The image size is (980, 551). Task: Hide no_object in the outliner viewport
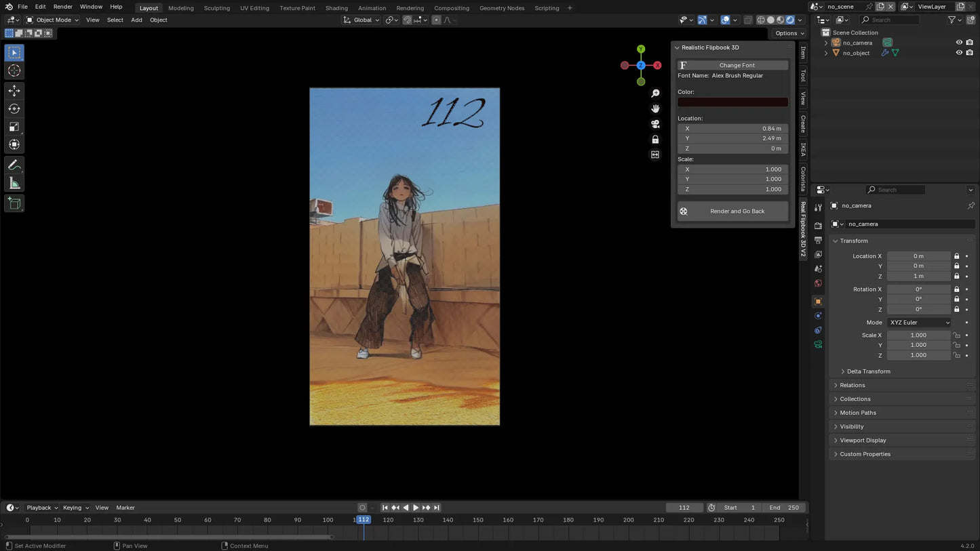click(959, 53)
